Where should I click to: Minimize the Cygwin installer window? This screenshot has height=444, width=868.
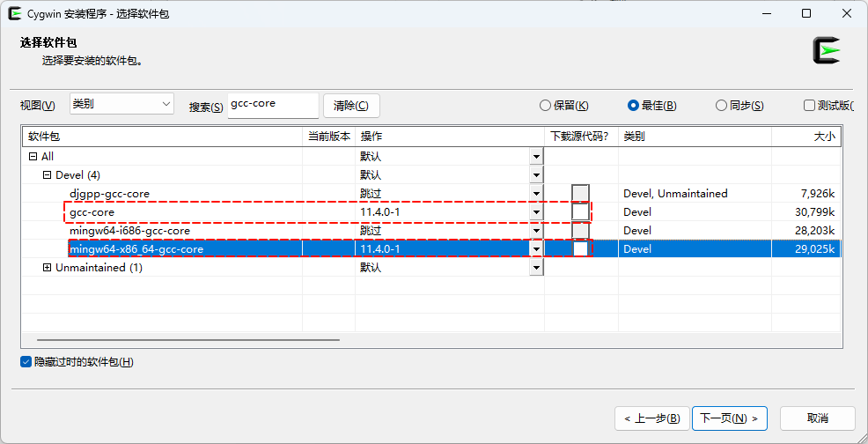click(x=767, y=14)
